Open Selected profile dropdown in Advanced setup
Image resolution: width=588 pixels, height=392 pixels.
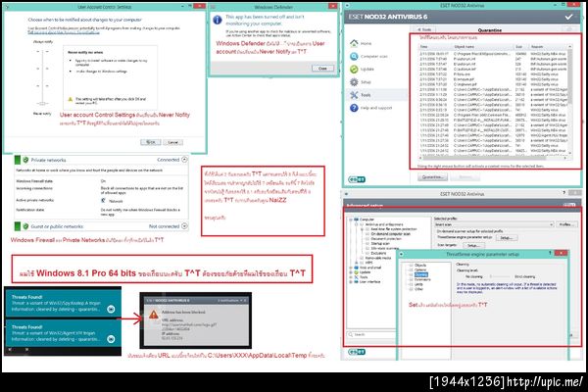point(494,224)
